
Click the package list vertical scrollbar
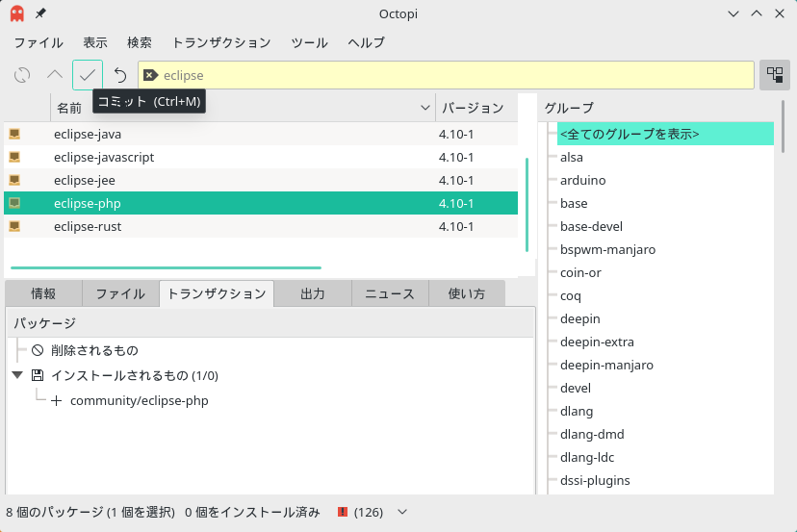[x=527, y=205]
